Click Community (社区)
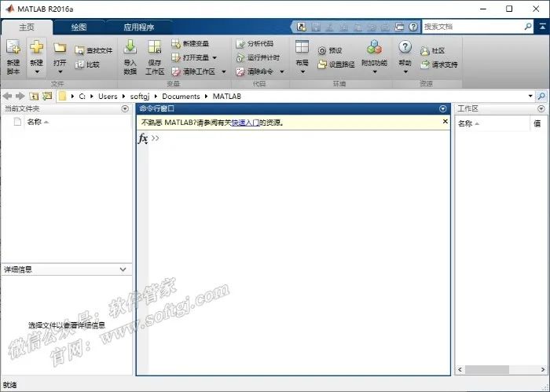This screenshot has width=550, height=392. click(x=433, y=51)
